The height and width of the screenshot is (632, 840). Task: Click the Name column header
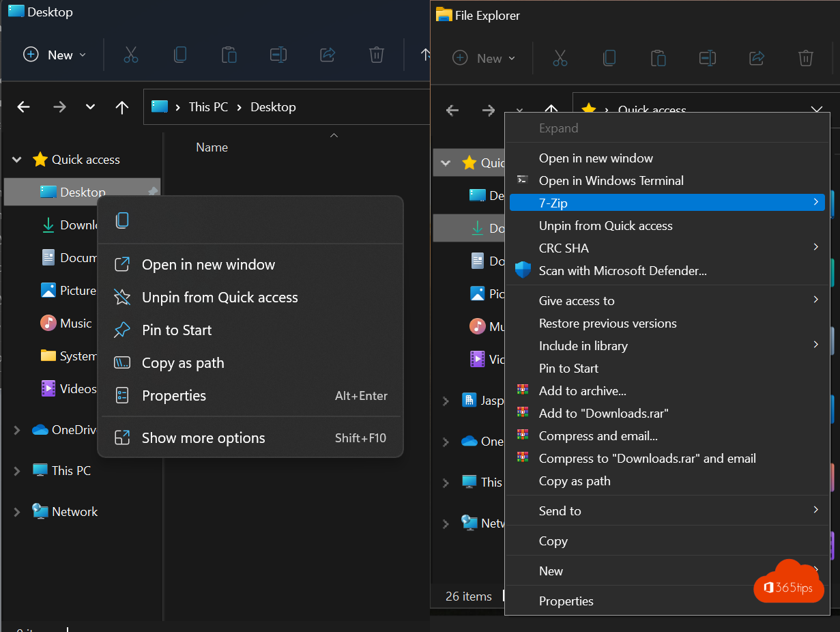[x=212, y=147]
